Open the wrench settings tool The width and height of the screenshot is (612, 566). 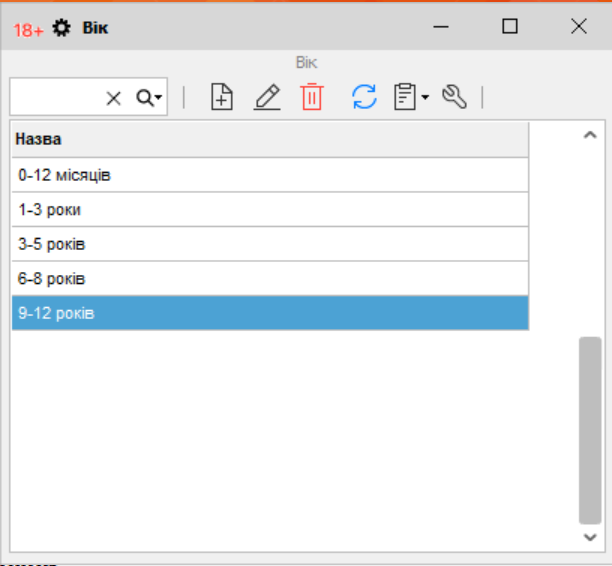[x=454, y=97]
